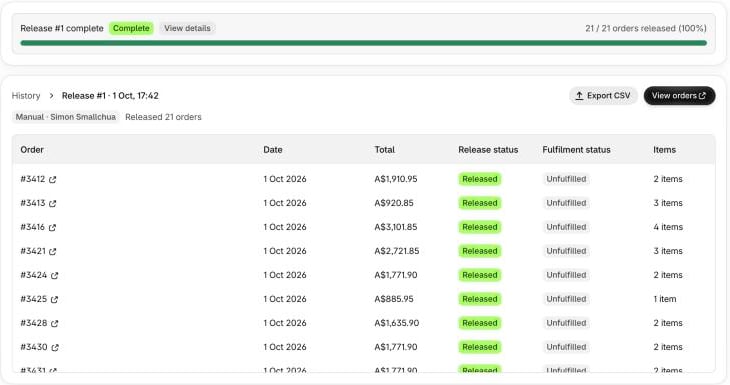Open order #3421 external link icon
The image size is (730, 385).
(x=53, y=251)
